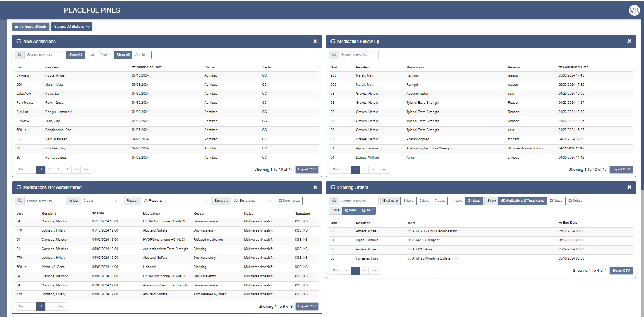644x317 pixels.
Task: Open the MK user avatar menu
Action: pos(634,10)
